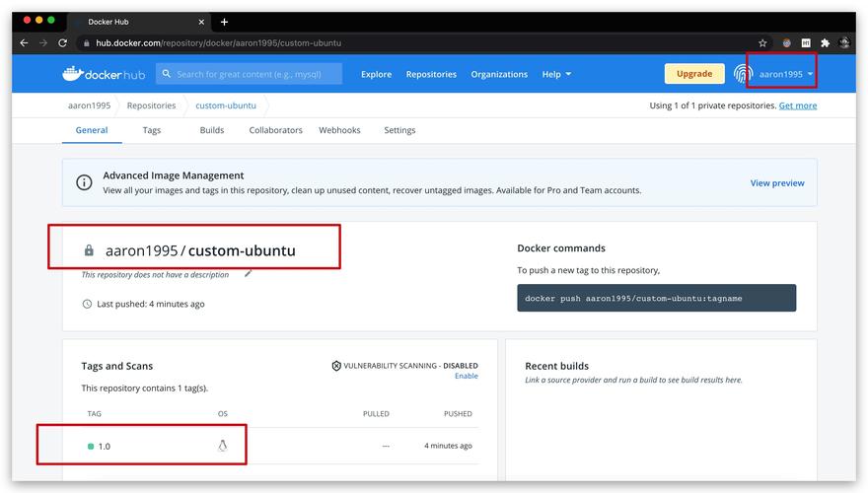Screen dimensions: 868x493
Task: Enable vulnerability scanning via Enable link
Action: (x=467, y=376)
